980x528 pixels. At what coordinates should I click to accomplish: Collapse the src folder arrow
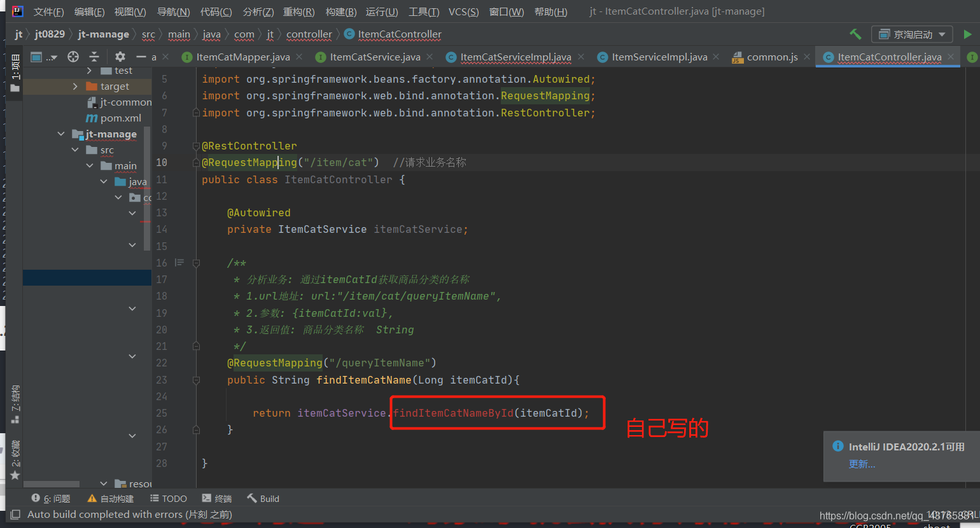(x=75, y=149)
